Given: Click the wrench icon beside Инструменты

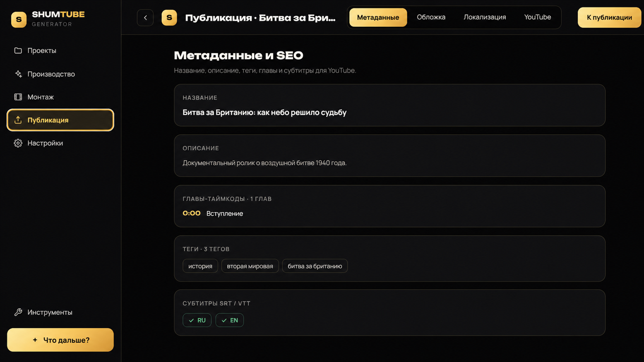Looking at the screenshot, I should click(x=18, y=312).
